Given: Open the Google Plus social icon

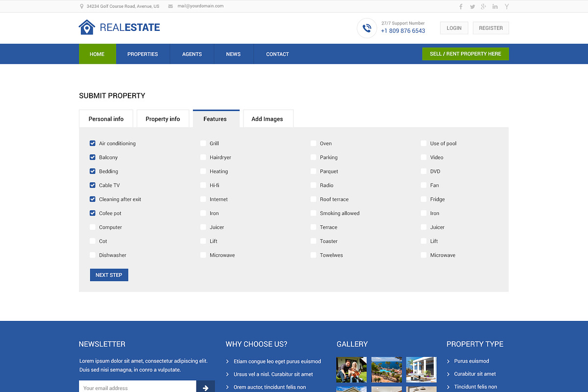Looking at the screenshot, I should tap(484, 6).
